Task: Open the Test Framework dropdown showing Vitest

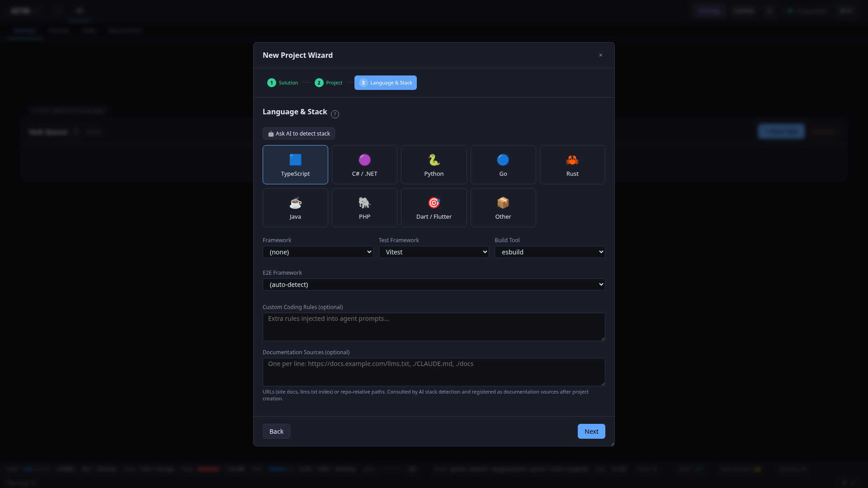Action: click(x=434, y=252)
